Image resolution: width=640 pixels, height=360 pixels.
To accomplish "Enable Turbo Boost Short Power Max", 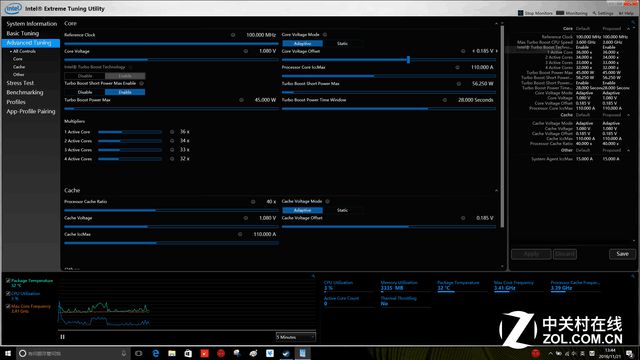I will pos(125,92).
